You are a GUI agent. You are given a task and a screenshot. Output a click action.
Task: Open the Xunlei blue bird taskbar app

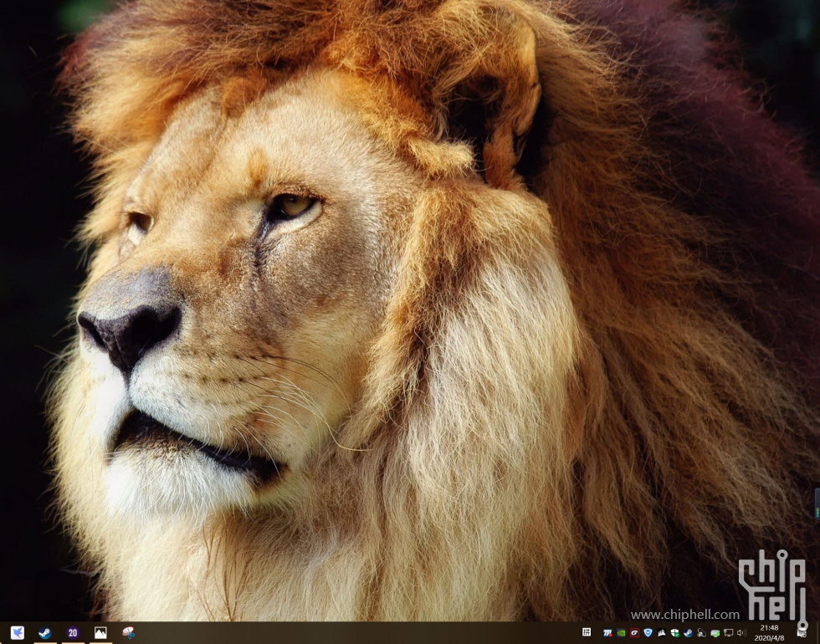(18, 633)
